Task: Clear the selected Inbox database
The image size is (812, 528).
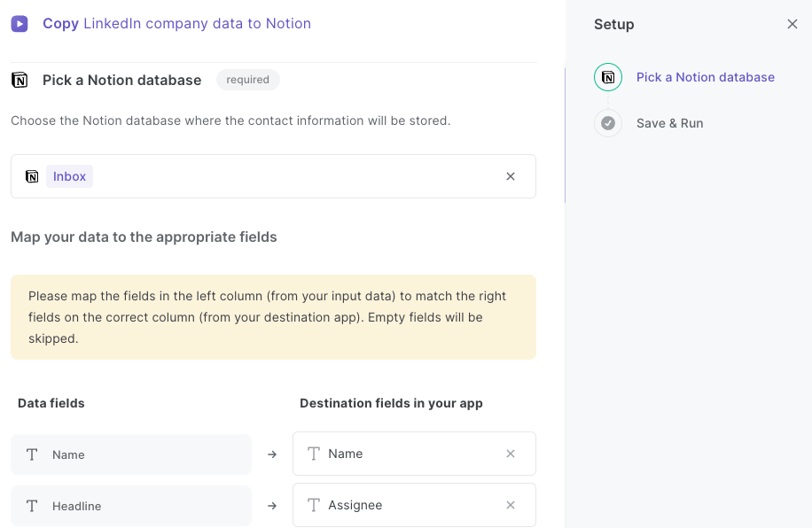Action: pyautogui.click(x=511, y=176)
